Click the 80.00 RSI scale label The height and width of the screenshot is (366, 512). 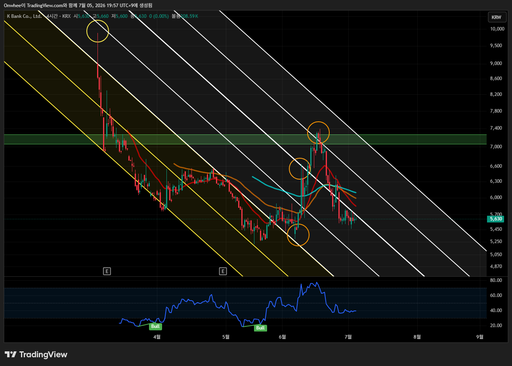(496, 280)
